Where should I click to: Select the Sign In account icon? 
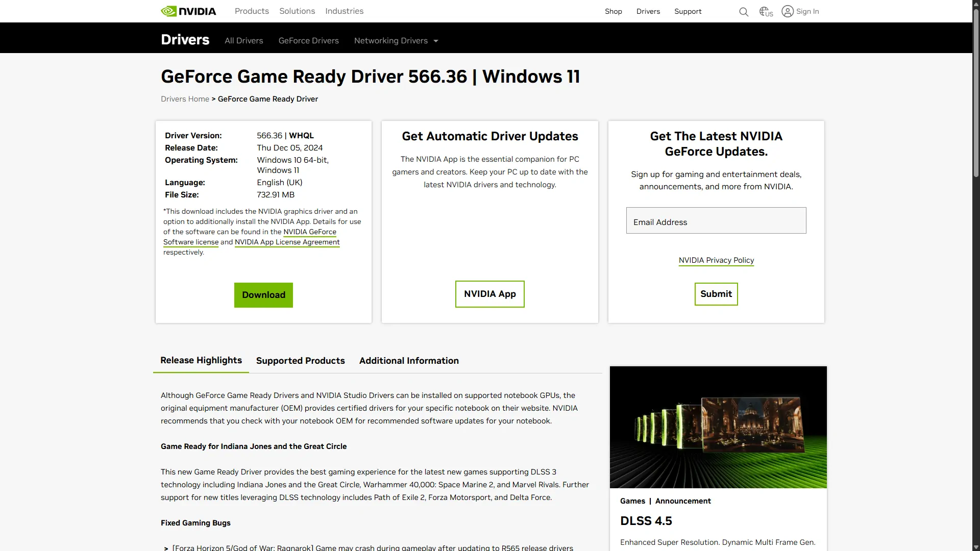pos(788,11)
